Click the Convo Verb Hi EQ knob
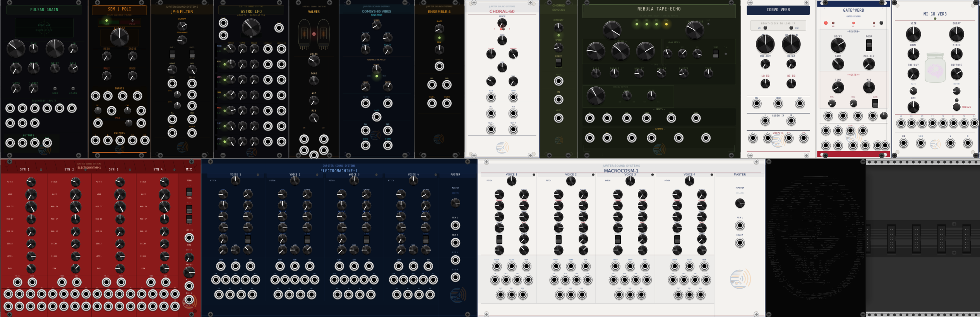This screenshot has height=317, width=980. coord(791,83)
